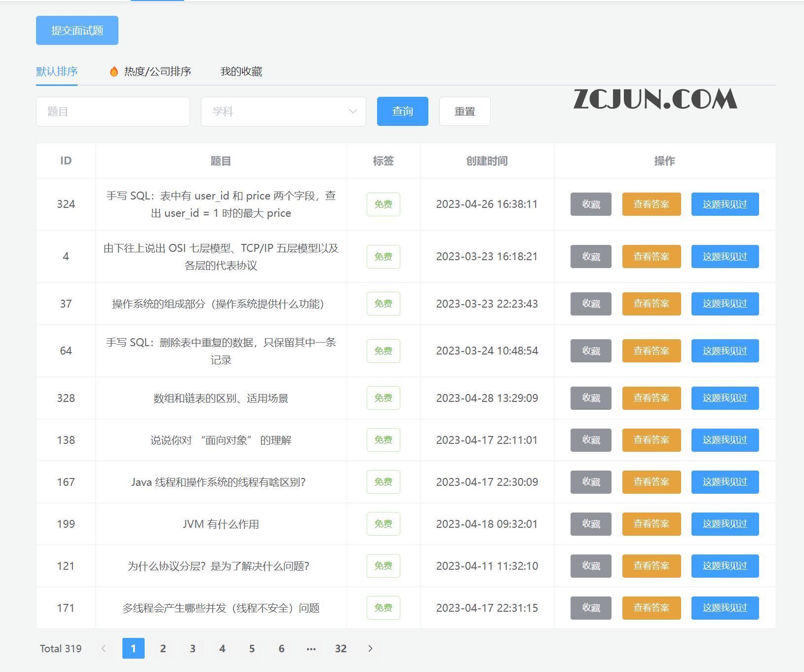Click 查看答案 for the JVM question
This screenshot has width=804, height=672.
[x=651, y=524]
